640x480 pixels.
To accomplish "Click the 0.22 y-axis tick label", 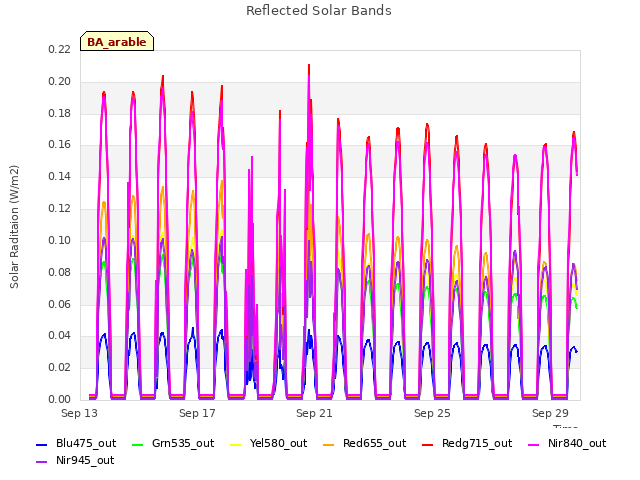I will pyautogui.click(x=60, y=49).
